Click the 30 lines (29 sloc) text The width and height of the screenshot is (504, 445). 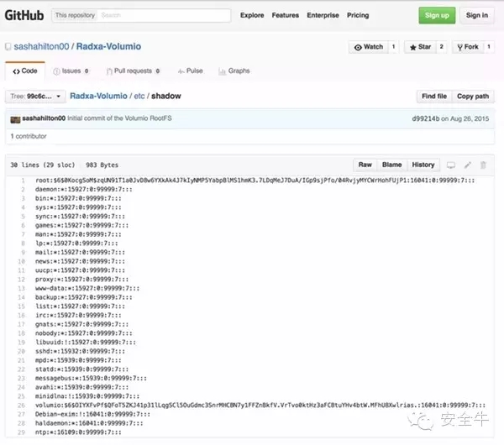point(43,165)
